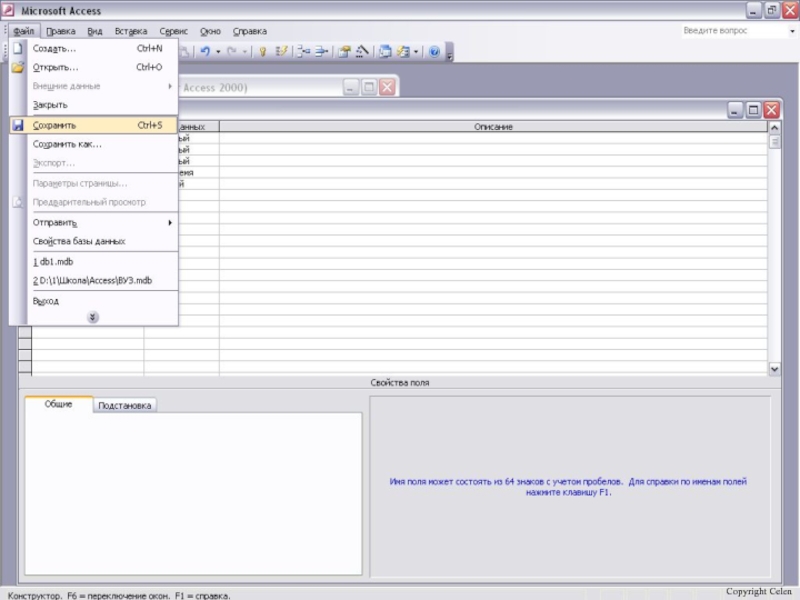Click the Undo icon in the toolbar
The height and width of the screenshot is (600, 800).
click(x=205, y=50)
